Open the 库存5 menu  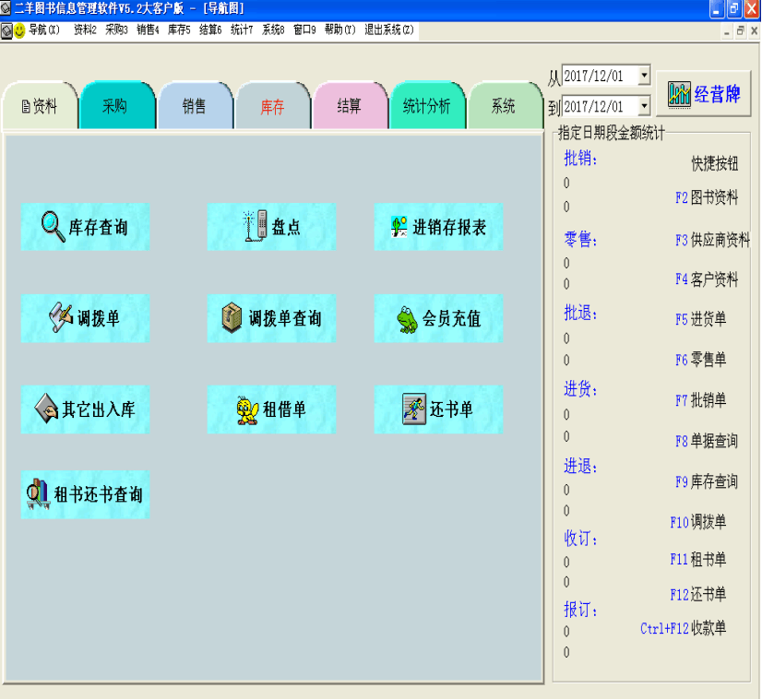click(179, 30)
